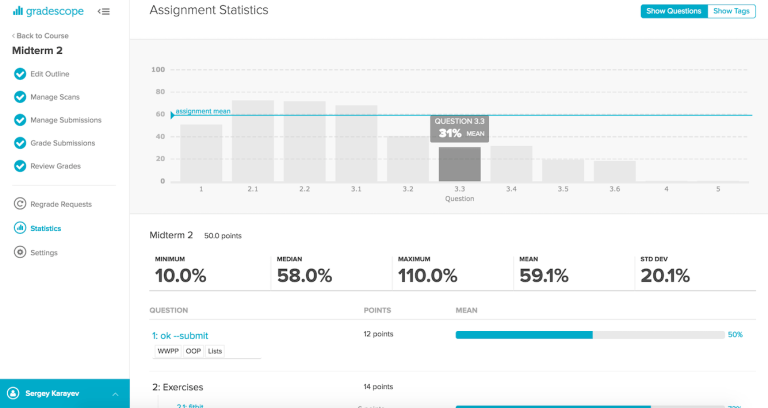Switch chart to Show Questions
Image resolution: width=768 pixels, height=408 pixels.
pyautogui.click(x=674, y=11)
